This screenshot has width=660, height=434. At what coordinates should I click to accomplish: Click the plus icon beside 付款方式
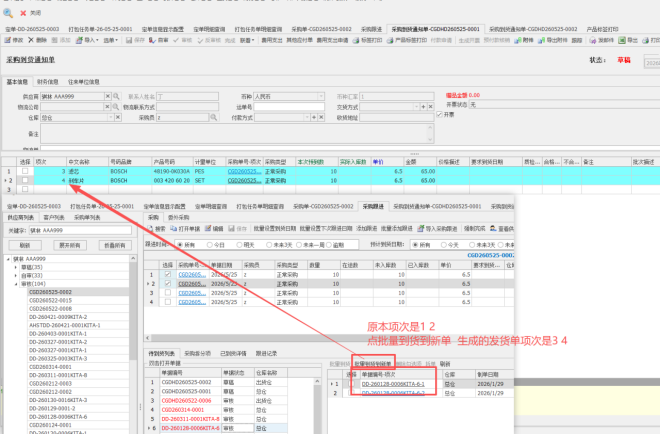314,117
